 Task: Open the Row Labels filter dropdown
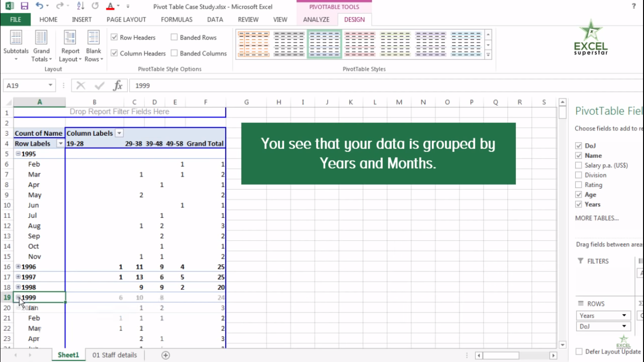60,144
